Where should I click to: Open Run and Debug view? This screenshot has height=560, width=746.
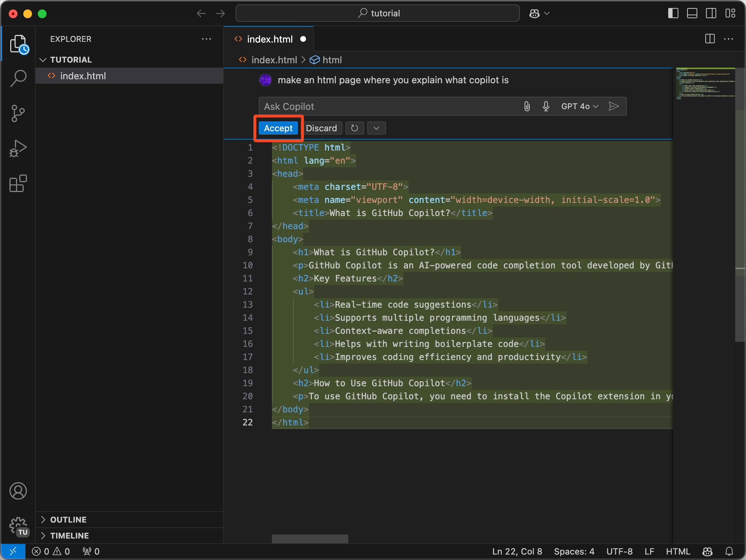pyautogui.click(x=18, y=148)
